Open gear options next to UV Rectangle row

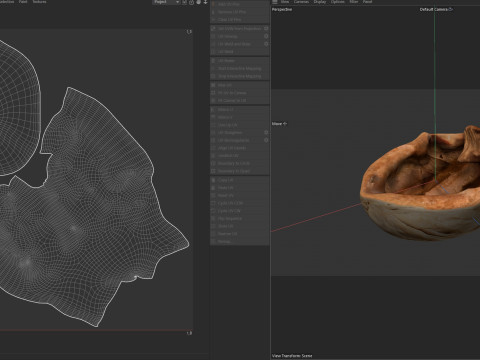(x=266, y=133)
